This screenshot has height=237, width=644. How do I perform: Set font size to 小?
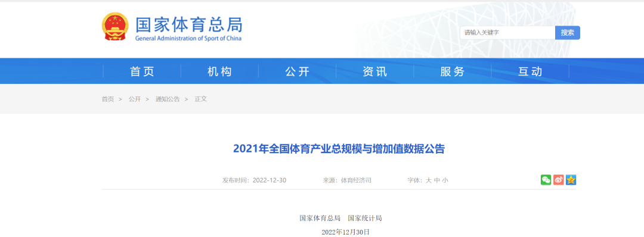pos(445,180)
